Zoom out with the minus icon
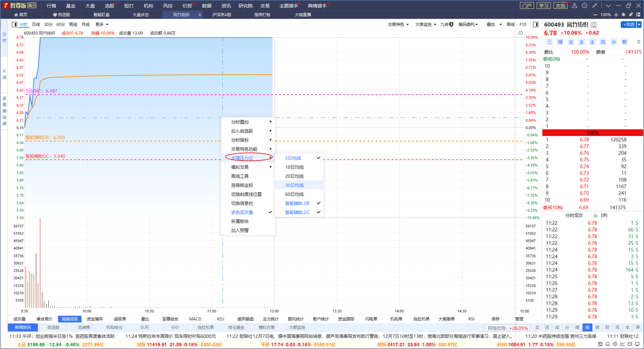644x349 pixels. pos(595,15)
